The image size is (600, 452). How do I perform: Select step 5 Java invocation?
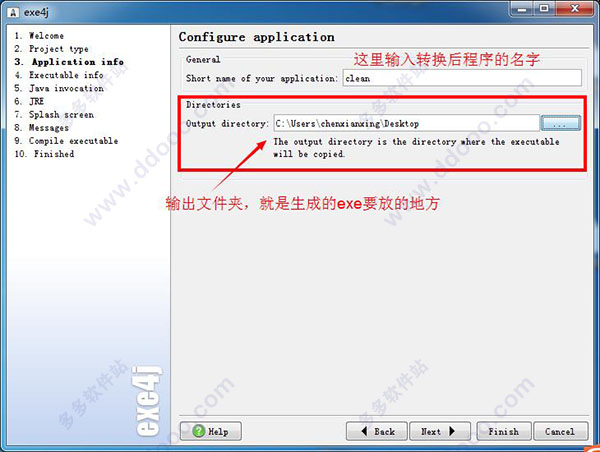[59, 88]
